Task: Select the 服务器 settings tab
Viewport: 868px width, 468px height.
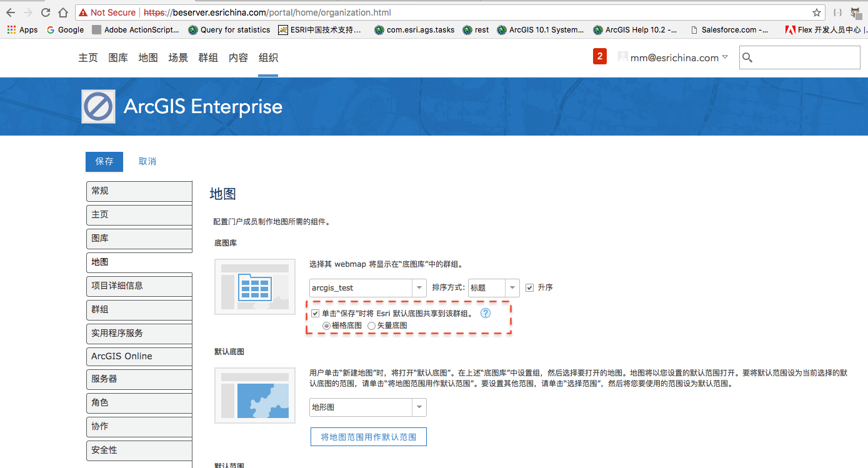Action: pyautogui.click(x=139, y=379)
